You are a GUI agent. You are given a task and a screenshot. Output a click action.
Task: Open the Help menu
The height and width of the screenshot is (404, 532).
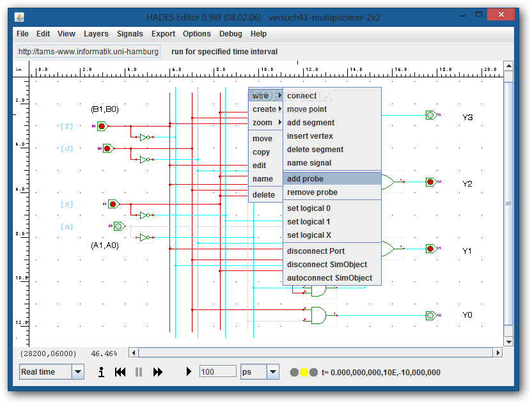click(258, 34)
